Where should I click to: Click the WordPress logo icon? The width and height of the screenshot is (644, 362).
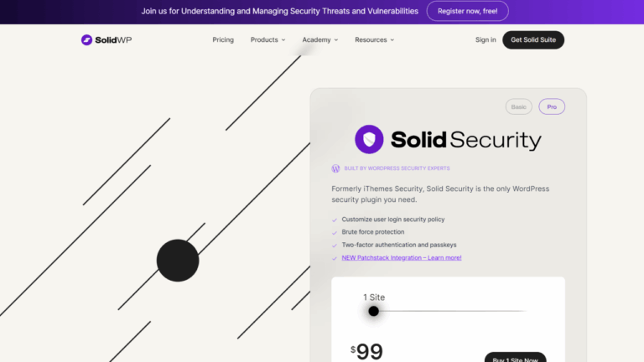335,168
